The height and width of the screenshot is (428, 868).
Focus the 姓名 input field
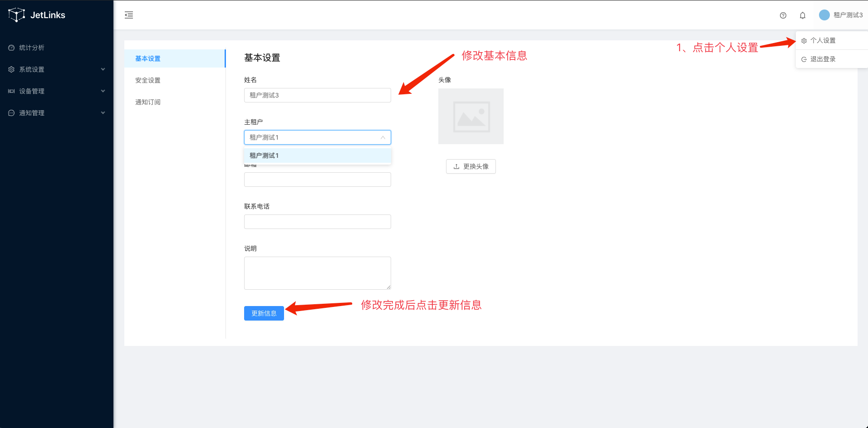click(x=318, y=95)
